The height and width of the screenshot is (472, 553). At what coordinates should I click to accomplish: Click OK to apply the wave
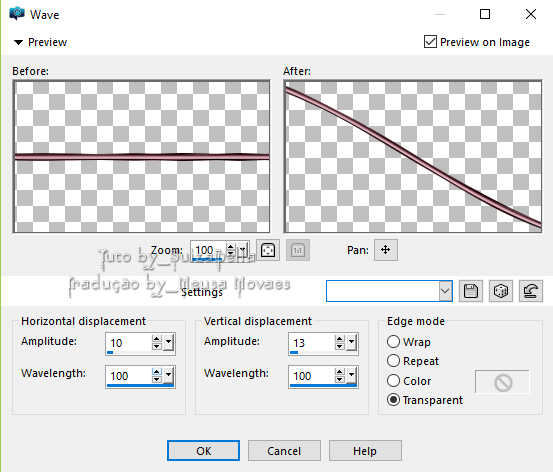point(203,450)
